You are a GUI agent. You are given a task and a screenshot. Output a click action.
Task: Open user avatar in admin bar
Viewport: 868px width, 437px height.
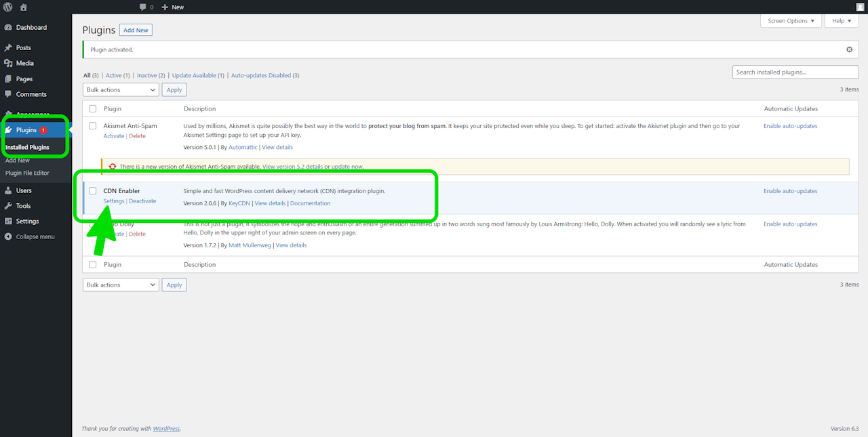tap(860, 7)
